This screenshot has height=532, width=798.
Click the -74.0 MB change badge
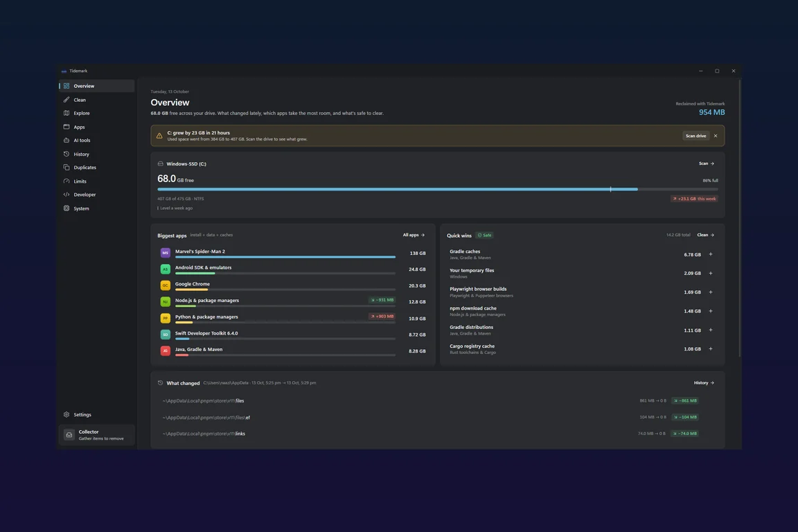point(685,434)
